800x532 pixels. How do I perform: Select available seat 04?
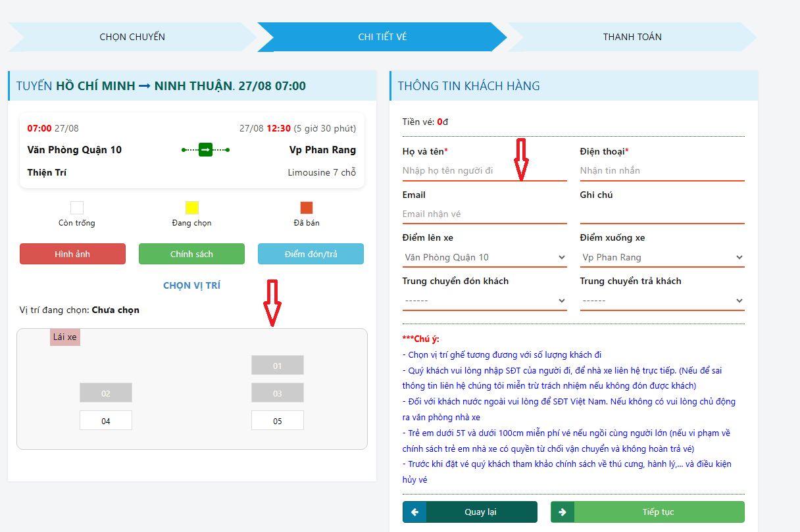click(106, 421)
